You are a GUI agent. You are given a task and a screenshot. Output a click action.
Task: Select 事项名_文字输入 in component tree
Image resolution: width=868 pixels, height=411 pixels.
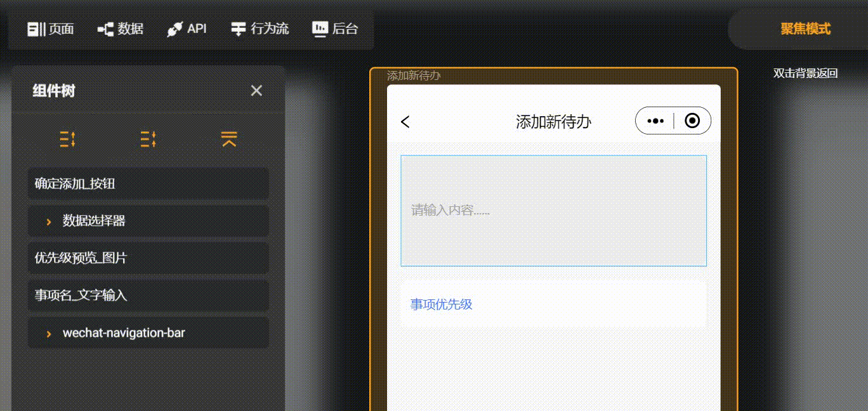pyautogui.click(x=148, y=296)
